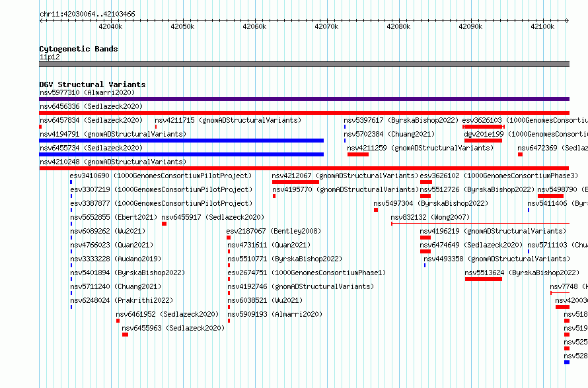588x388 pixels.
Task: Open nsv4211715 (gnomADStructuralVariants) variant
Action: point(228,120)
